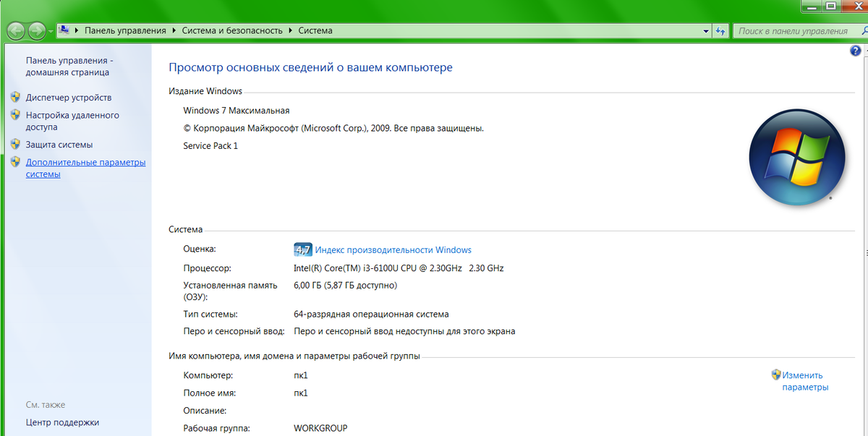Select 'Система и безопасность' breadcrumb
The image size is (868, 436).
pyautogui.click(x=231, y=31)
